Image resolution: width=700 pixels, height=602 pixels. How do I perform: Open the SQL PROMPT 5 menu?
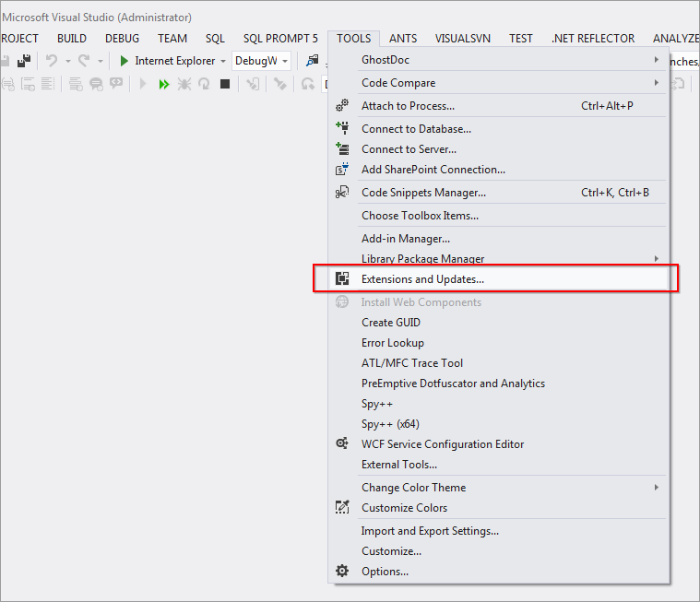pyautogui.click(x=280, y=39)
